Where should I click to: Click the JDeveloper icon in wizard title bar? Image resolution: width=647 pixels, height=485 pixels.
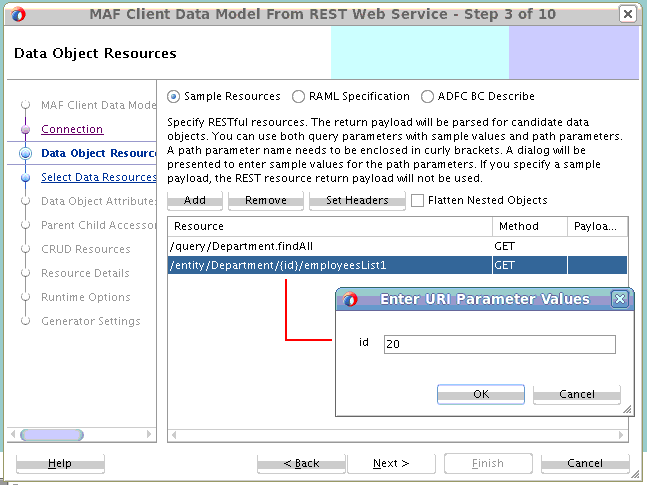click(x=18, y=14)
